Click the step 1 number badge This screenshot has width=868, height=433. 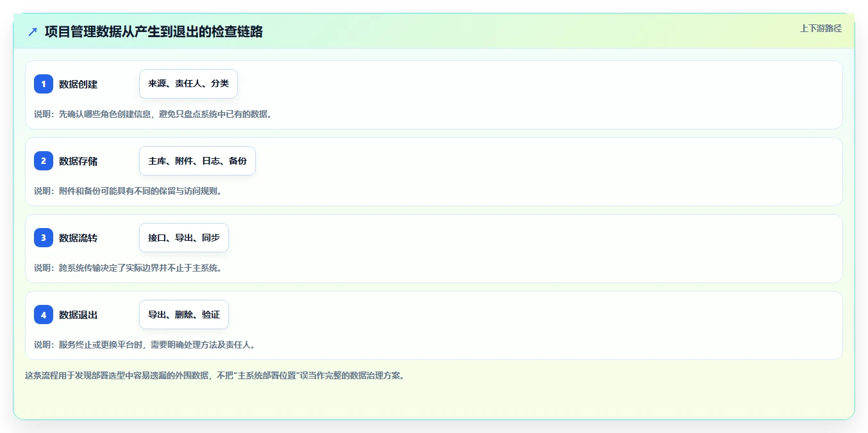[44, 84]
